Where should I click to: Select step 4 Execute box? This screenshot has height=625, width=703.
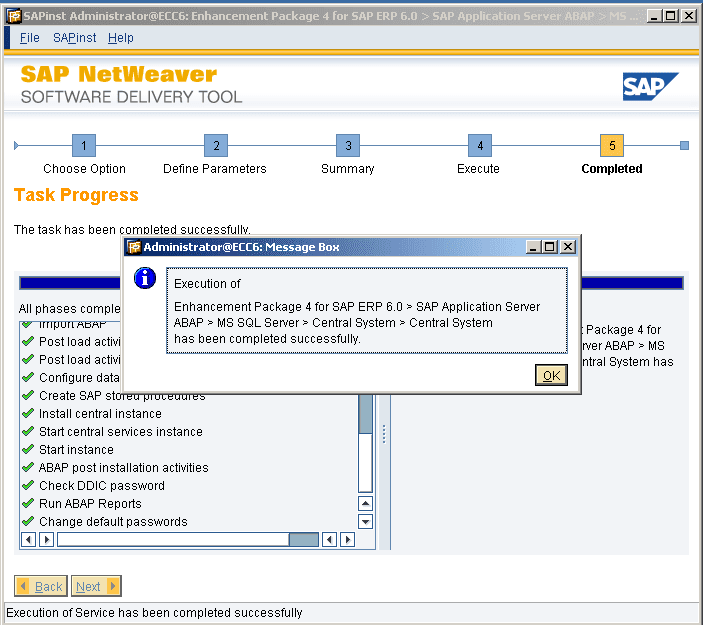(x=480, y=145)
